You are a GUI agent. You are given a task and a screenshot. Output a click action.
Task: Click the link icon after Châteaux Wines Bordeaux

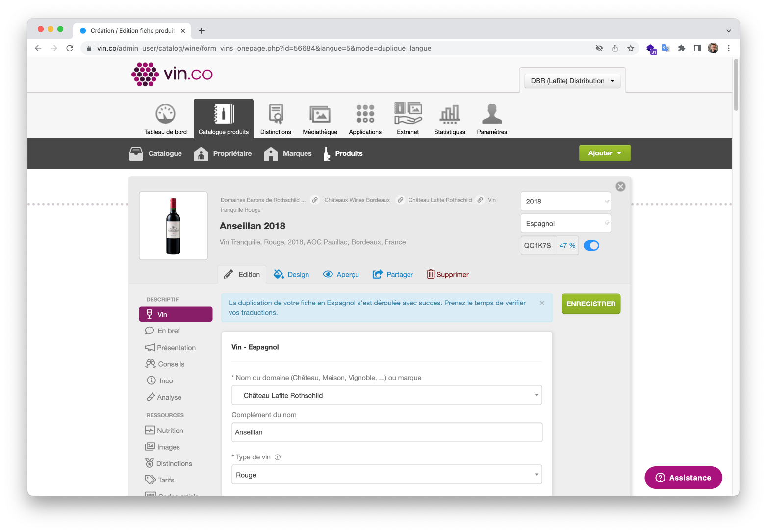tap(400, 200)
